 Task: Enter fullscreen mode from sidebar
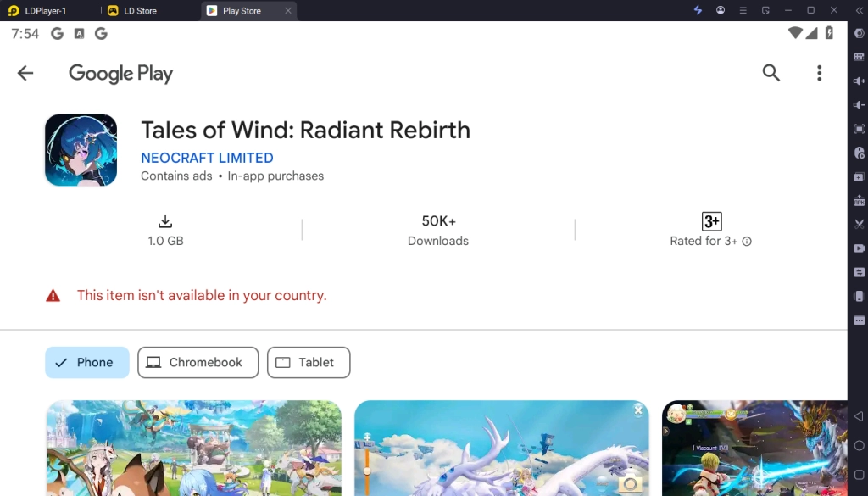859,129
